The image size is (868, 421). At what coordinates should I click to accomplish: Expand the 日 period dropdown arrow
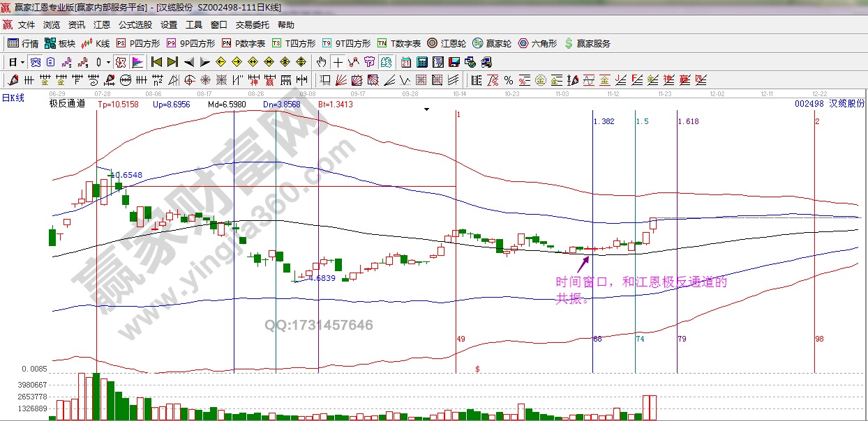point(22,62)
